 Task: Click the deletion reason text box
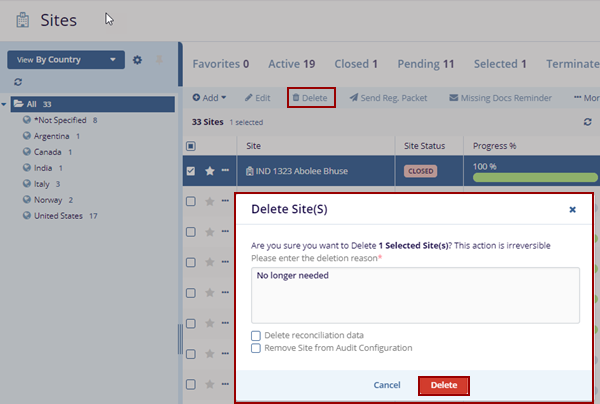tap(414, 295)
